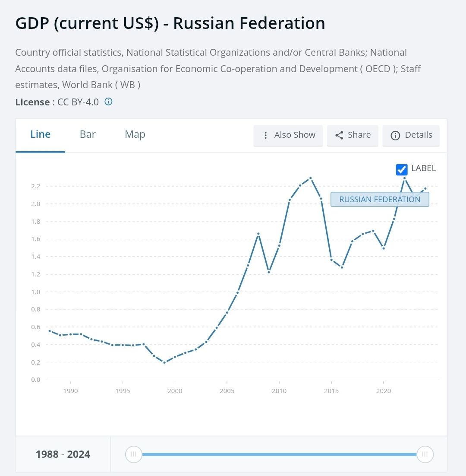Switch to the Bar chart tab
The height and width of the screenshot is (476, 466).
pos(88,134)
